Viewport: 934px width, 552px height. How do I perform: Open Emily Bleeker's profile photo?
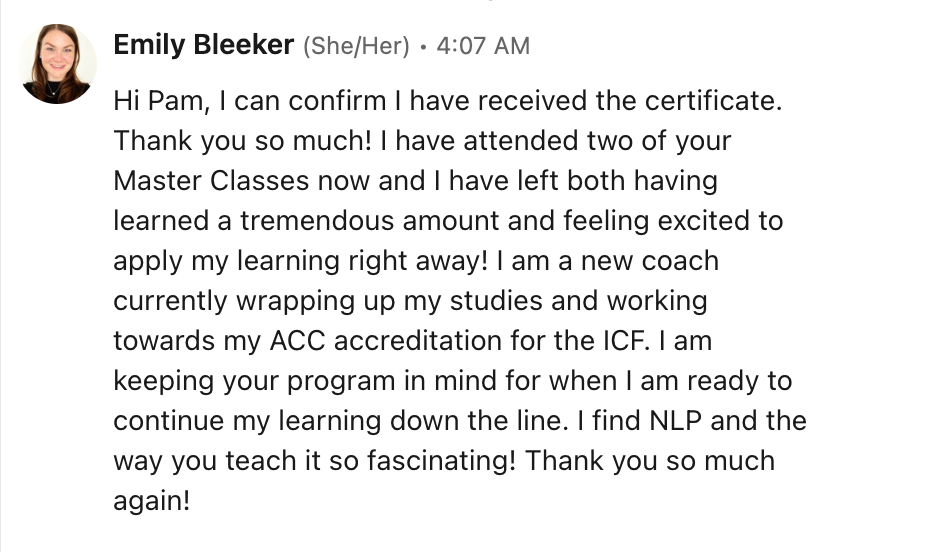58,64
